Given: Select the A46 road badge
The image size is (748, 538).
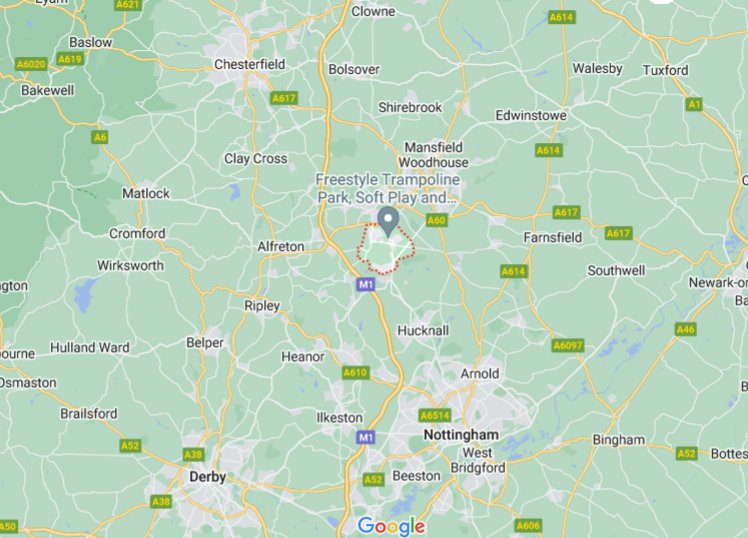Looking at the screenshot, I should click(686, 329).
